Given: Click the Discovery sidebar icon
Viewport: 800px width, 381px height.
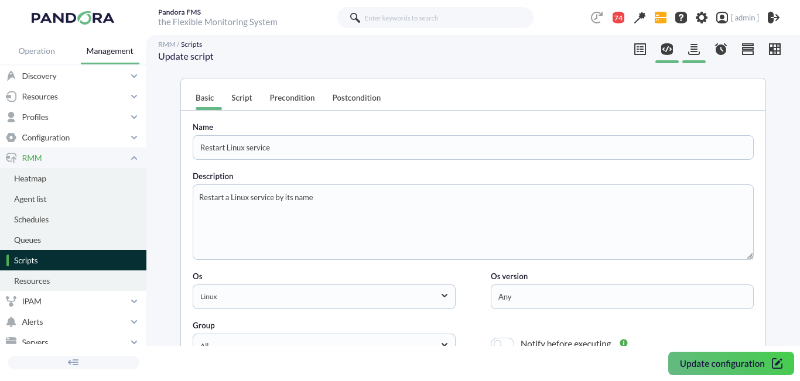Looking at the screenshot, I should click(11, 76).
